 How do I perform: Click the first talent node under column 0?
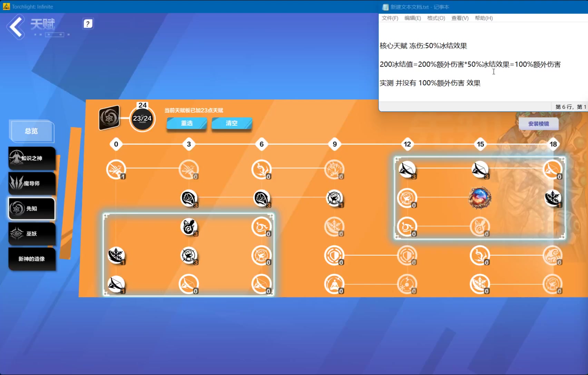pos(116,169)
